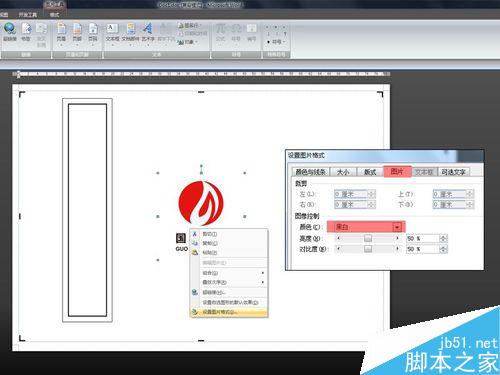
Task: Click the Brightness (亮度) slider thumb
Action: pyautogui.click(x=368, y=238)
